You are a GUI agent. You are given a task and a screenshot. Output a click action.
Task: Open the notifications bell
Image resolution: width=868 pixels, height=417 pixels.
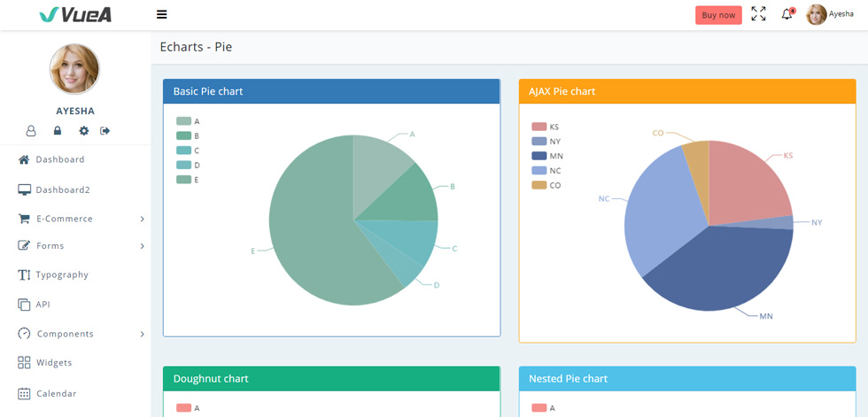(787, 14)
